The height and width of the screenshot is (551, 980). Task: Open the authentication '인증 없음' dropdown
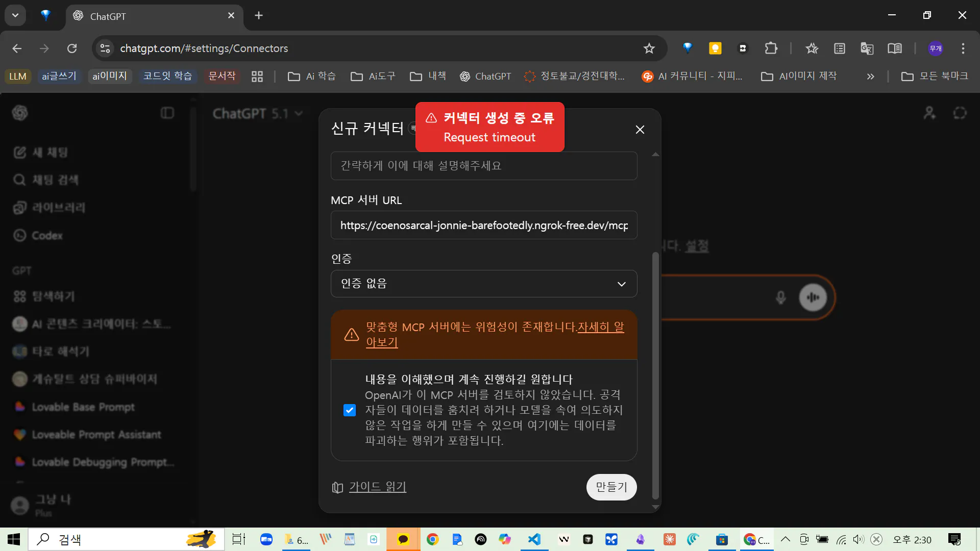(483, 284)
